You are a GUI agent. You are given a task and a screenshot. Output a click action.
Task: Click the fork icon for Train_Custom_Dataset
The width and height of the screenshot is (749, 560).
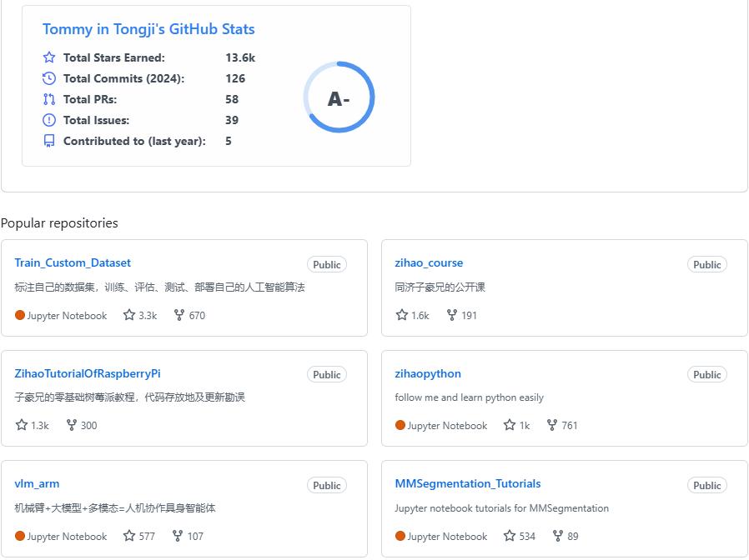(178, 315)
